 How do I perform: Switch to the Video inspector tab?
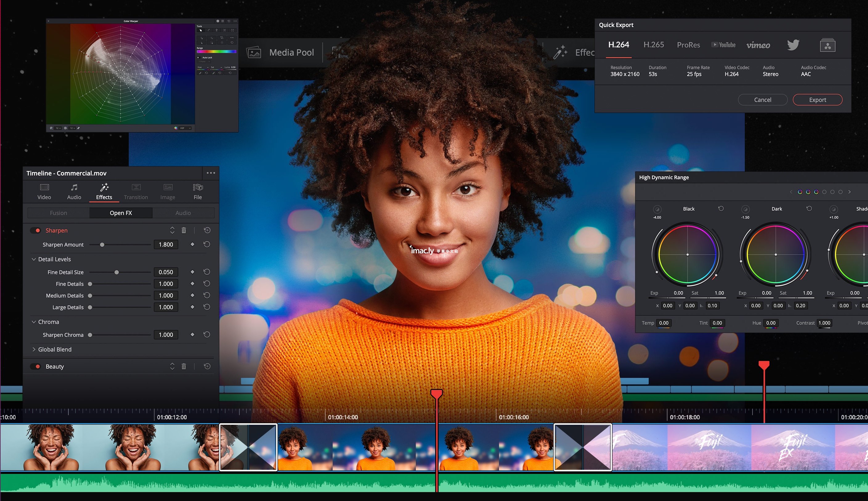[x=44, y=192]
